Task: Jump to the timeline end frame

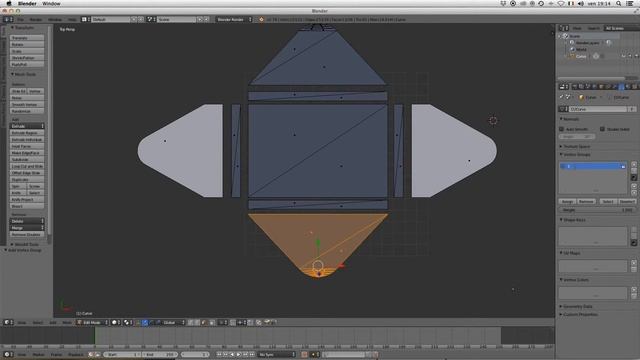Action: pos(252,354)
